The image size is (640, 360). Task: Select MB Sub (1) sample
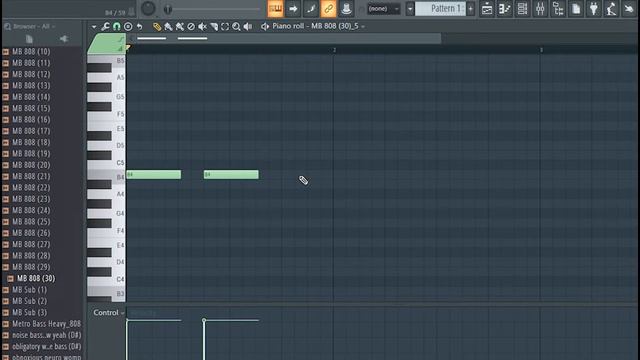[x=29, y=290]
